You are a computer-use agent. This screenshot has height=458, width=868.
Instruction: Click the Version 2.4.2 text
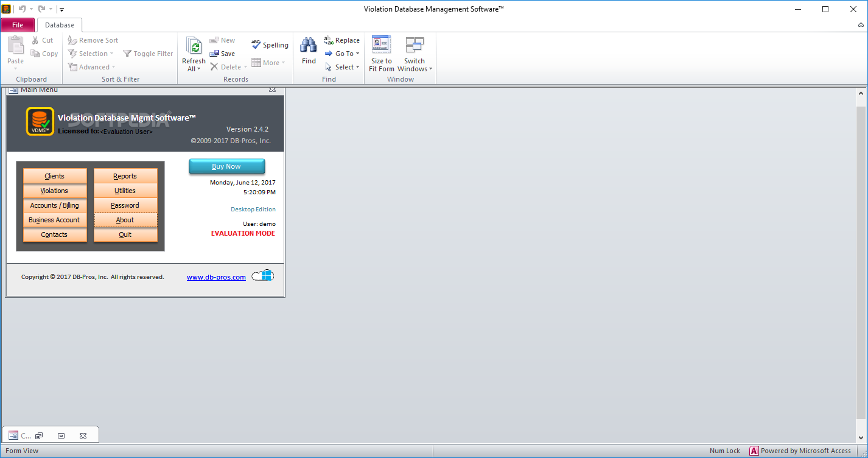tap(247, 129)
